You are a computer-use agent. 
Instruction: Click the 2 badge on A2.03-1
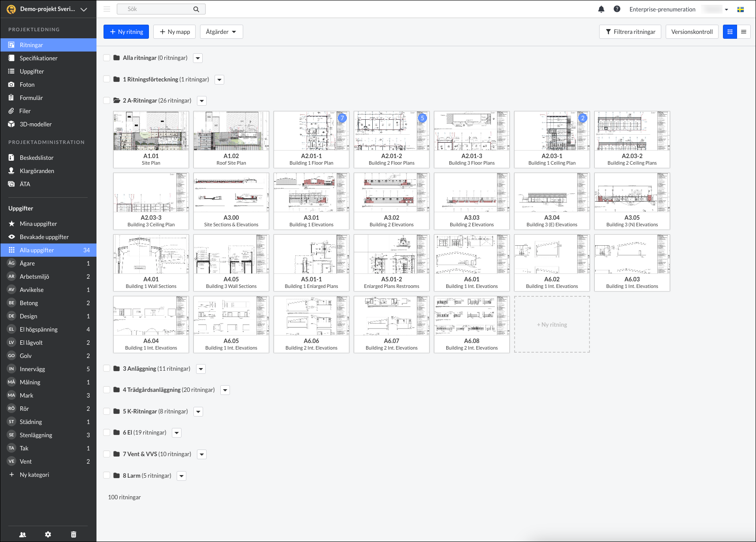(x=583, y=118)
